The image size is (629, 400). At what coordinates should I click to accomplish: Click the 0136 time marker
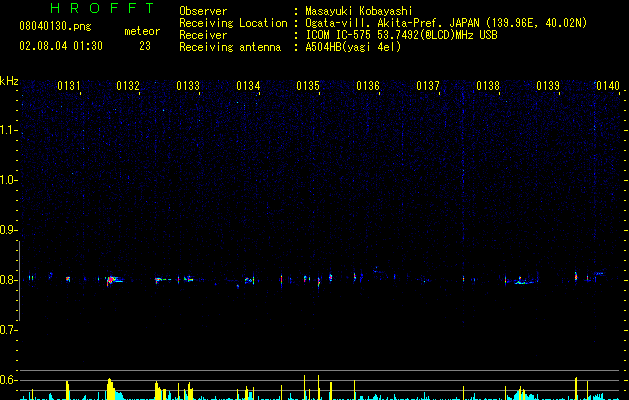[x=368, y=86]
